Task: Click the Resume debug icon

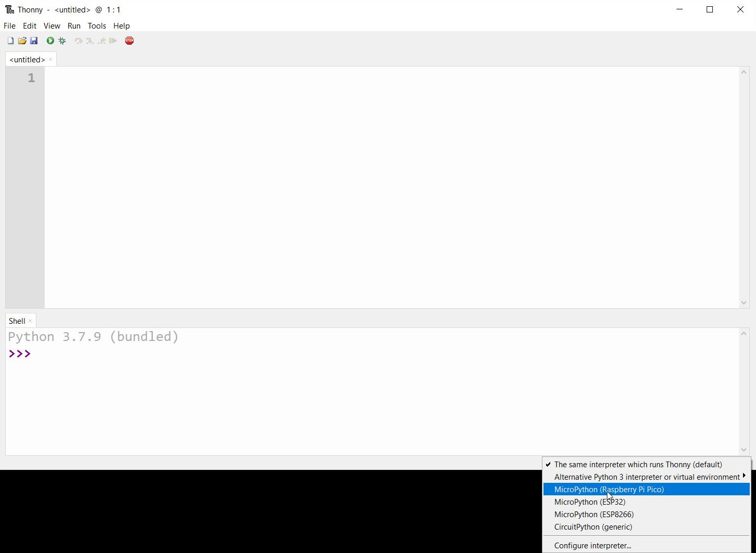Action: pyautogui.click(x=113, y=41)
